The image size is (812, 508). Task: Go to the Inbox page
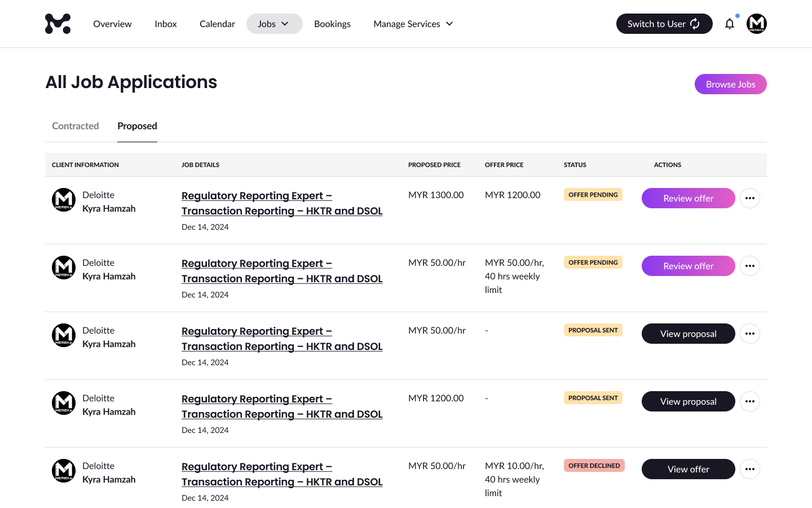(x=166, y=24)
